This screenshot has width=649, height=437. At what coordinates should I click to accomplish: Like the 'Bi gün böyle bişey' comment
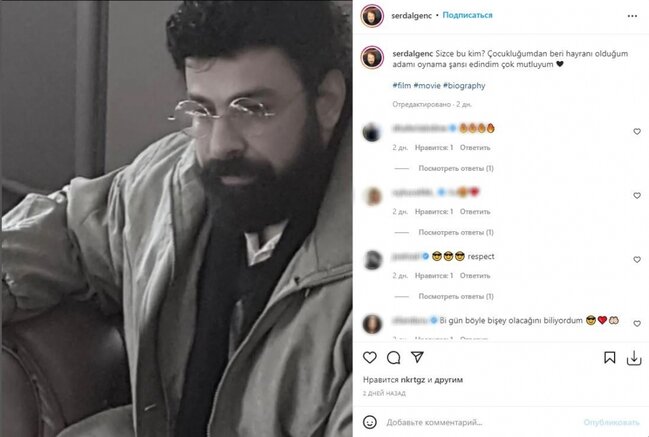coord(637,324)
